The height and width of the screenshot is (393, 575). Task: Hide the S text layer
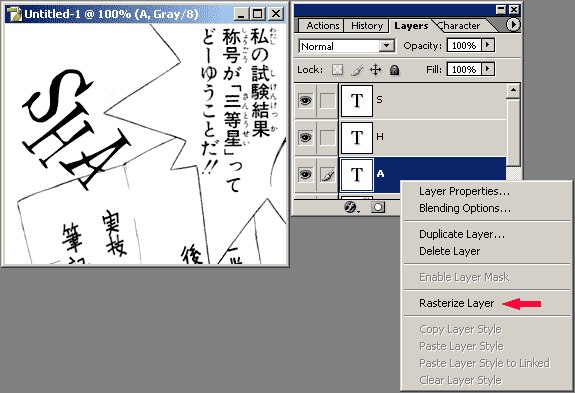[x=305, y=100]
